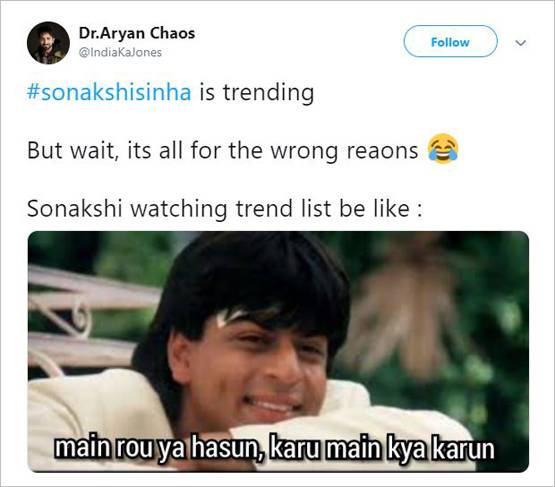Click the word "reaons" in the tweet

382,151
